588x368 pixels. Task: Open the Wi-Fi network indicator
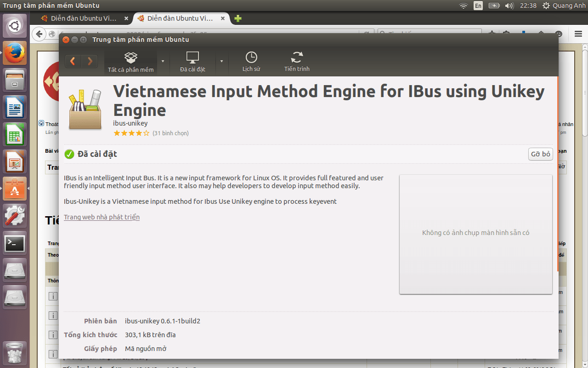pos(464,6)
